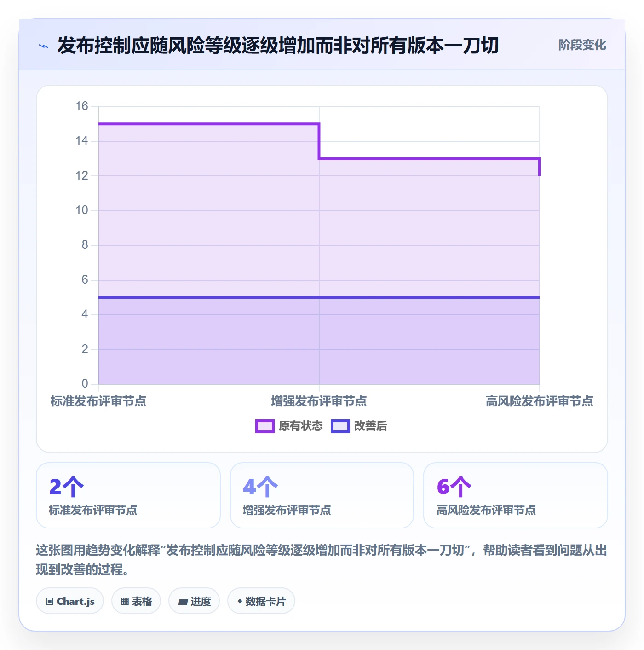Screen dimensions: 644x650
Task: Click the y-axis value 10
Action: (x=82, y=210)
